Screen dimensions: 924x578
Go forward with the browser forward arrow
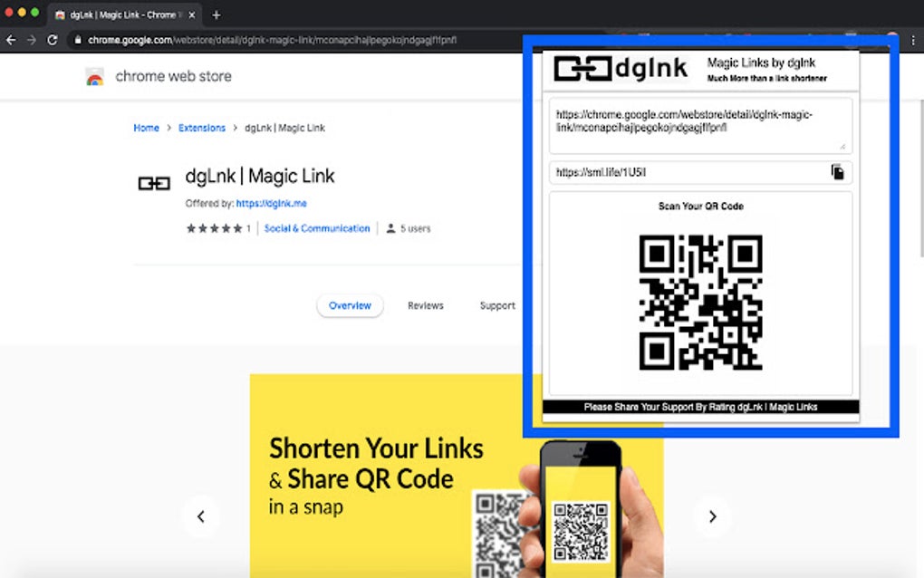[x=31, y=40]
